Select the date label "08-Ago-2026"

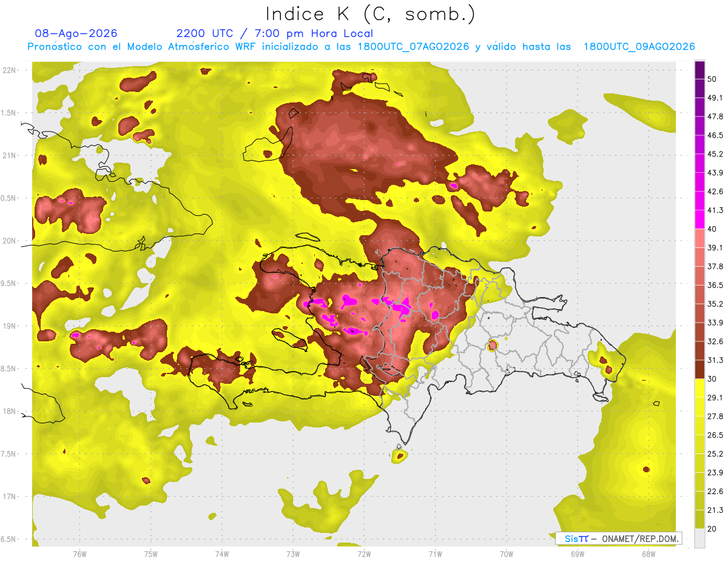click(x=76, y=33)
